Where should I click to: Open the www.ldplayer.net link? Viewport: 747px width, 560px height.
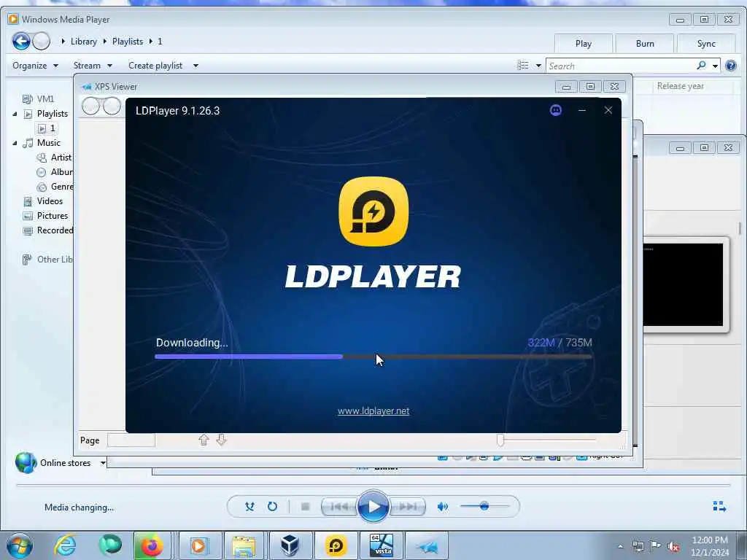click(373, 411)
